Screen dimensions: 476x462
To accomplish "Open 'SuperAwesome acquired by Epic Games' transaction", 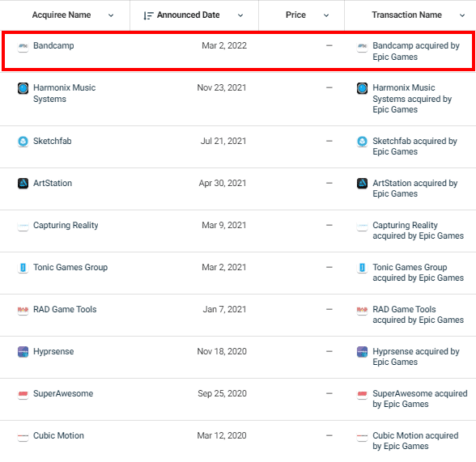I will coord(420,399).
